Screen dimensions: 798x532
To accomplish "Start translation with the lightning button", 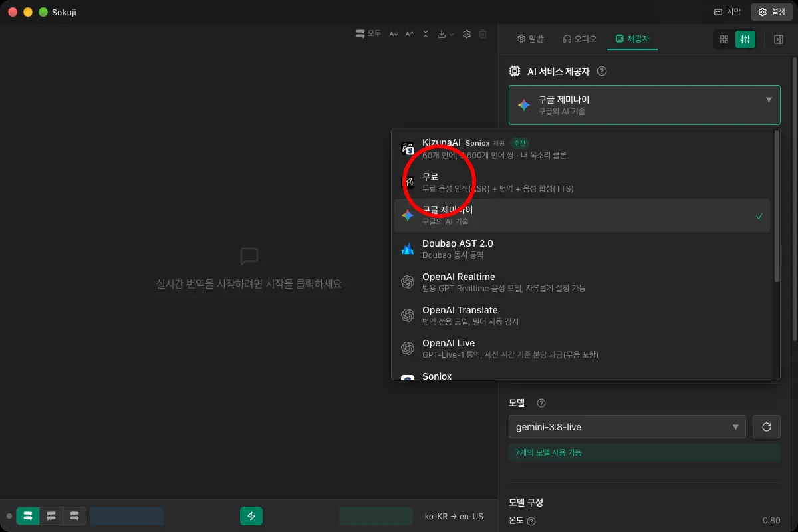I will pos(251,516).
